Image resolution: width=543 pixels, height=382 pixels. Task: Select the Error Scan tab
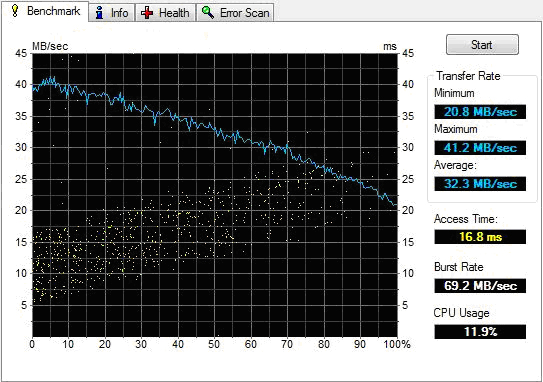235,13
